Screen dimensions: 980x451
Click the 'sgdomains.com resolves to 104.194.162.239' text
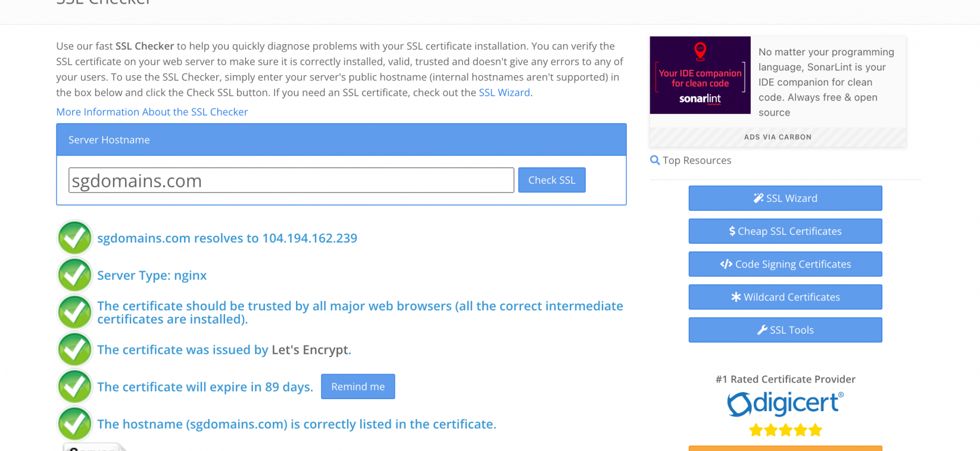pos(227,238)
